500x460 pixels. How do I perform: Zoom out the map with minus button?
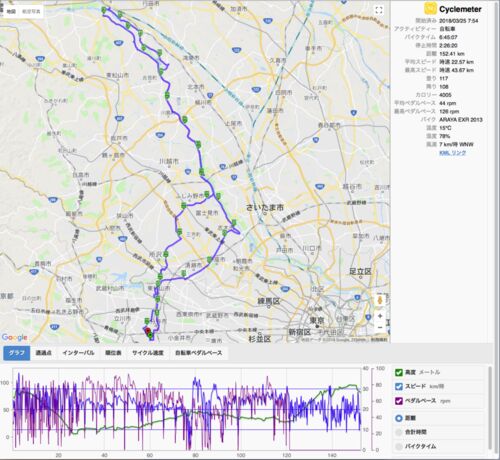[380, 327]
